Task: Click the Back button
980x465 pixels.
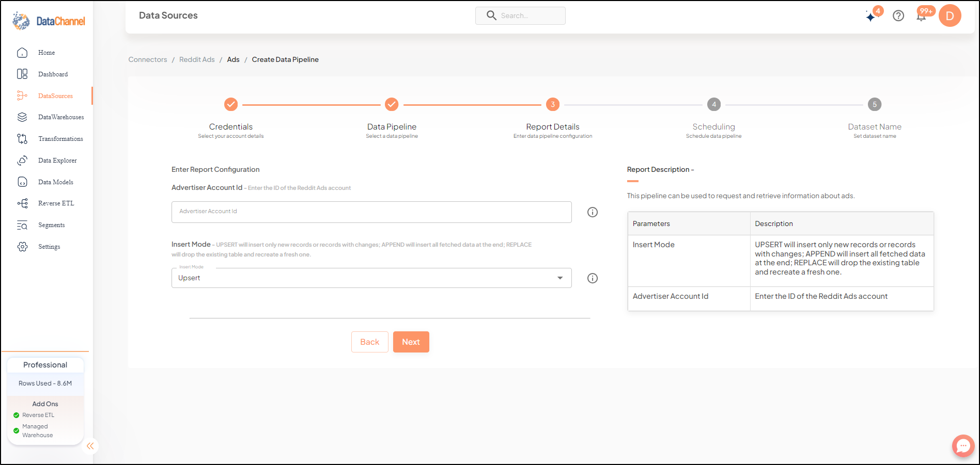Action: pyautogui.click(x=370, y=342)
